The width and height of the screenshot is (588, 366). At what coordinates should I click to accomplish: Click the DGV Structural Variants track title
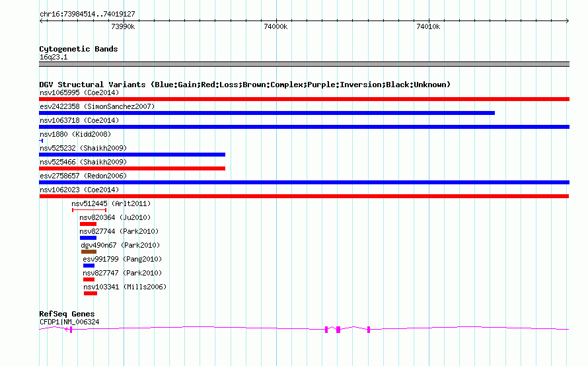click(244, 85)
